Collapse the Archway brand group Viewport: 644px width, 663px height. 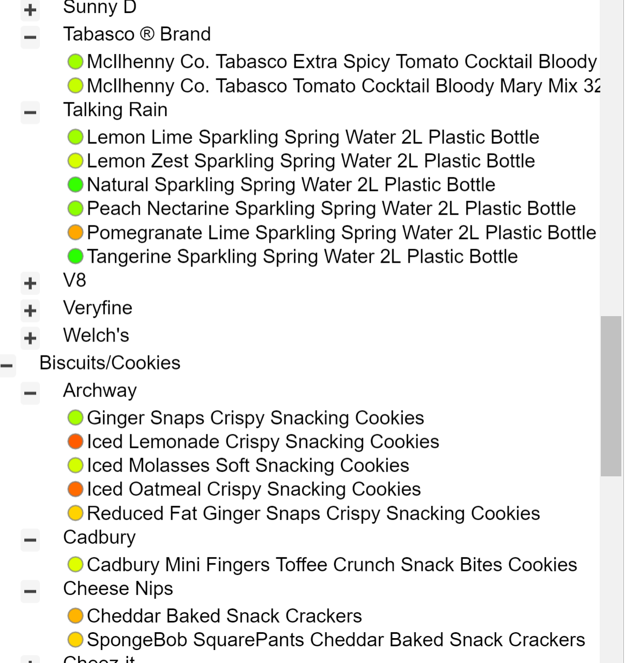tap(30, 393)
